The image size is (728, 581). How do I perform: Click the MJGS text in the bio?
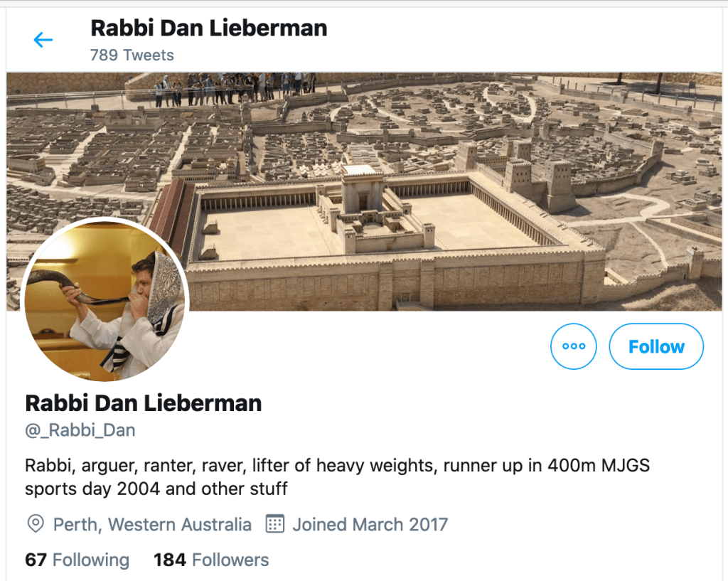click(626, 465)
